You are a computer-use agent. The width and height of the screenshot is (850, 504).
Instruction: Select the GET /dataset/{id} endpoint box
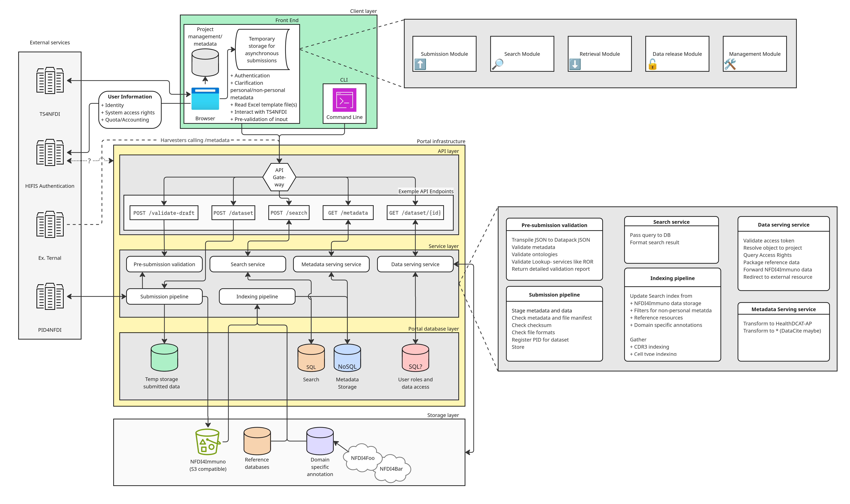(415, 213)
